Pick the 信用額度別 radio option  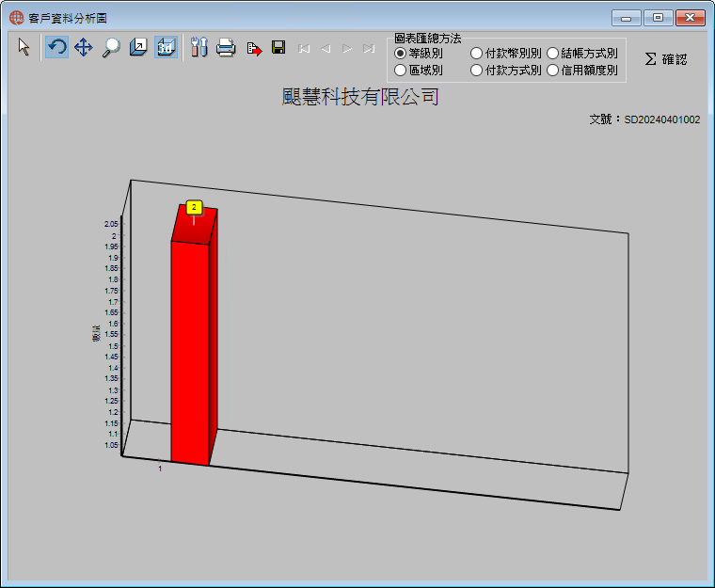click(x=581, y=71)
